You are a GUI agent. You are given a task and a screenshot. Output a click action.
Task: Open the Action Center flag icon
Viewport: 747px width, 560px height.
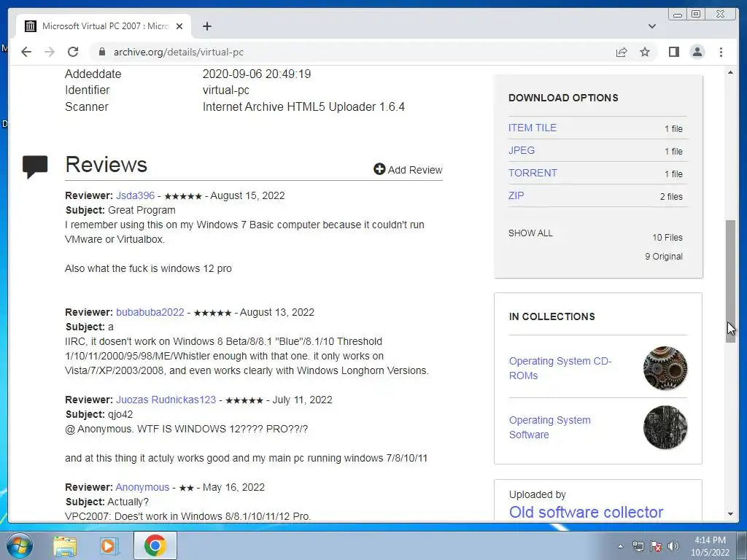[x=656, y=546]
